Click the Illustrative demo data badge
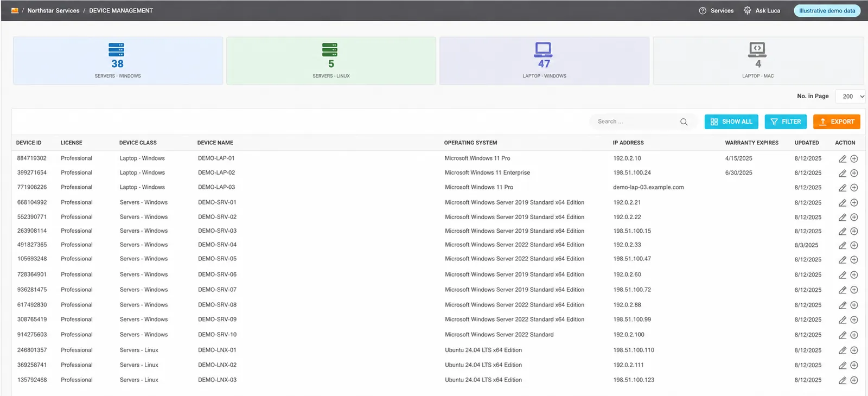Viewport: 868px width, 396px height. tap(827, 10)
